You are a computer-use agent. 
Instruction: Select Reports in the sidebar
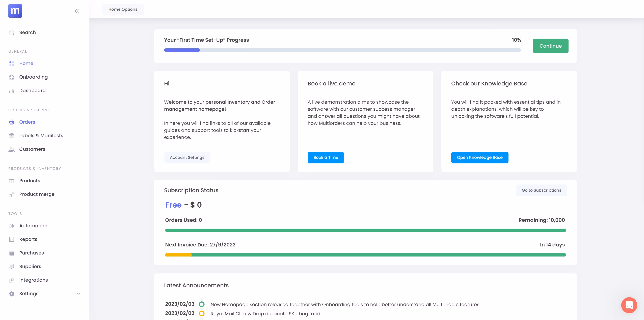pos(28,239)
